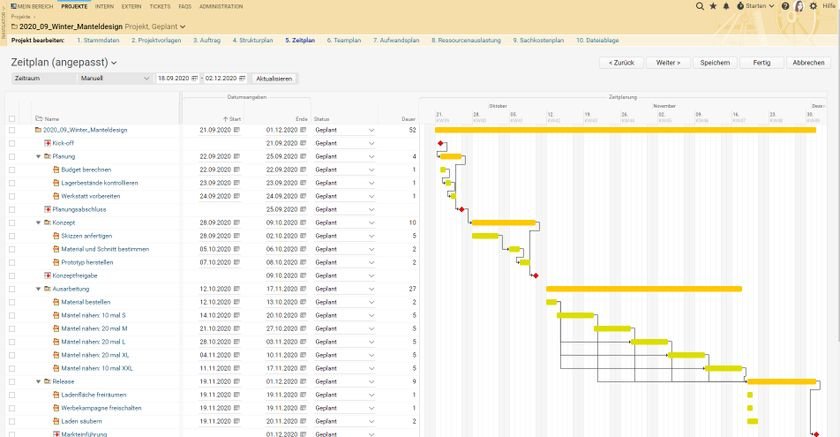
Task: Click the Zurück button
Action: click(x=621, y=63)
